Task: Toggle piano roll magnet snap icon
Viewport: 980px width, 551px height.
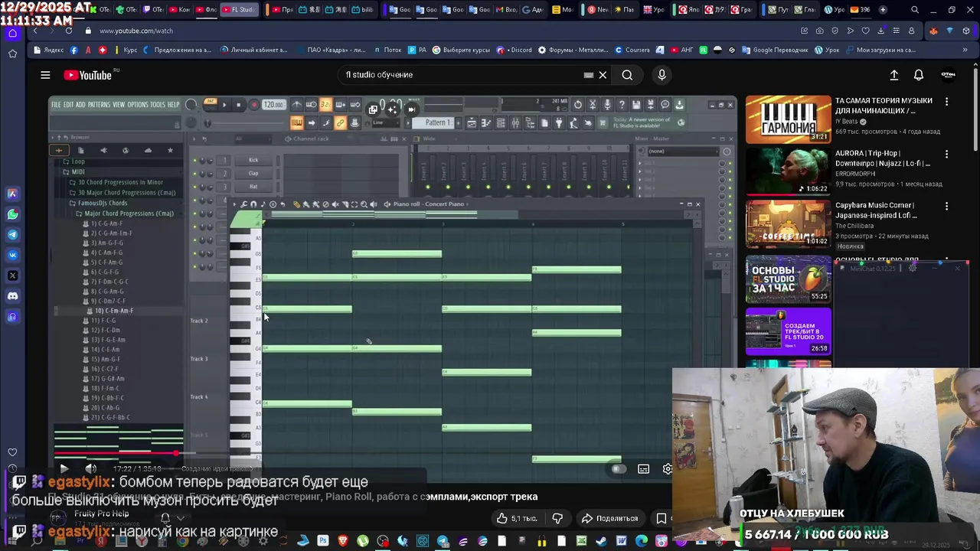Action: click(253, 204)
